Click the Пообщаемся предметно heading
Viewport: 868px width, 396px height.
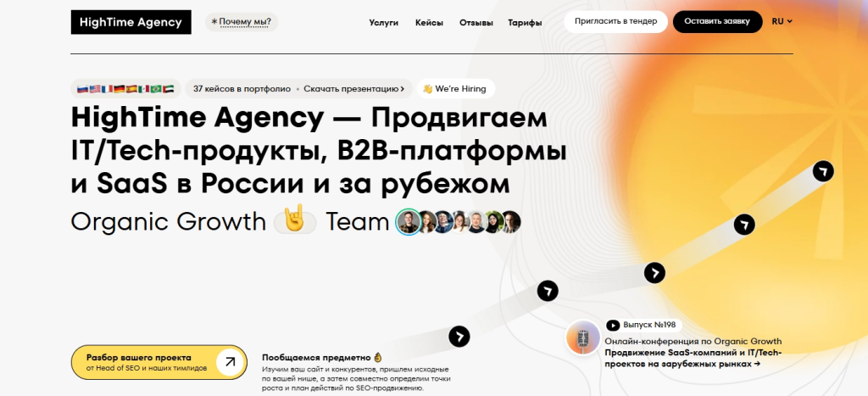pos(317,357)
